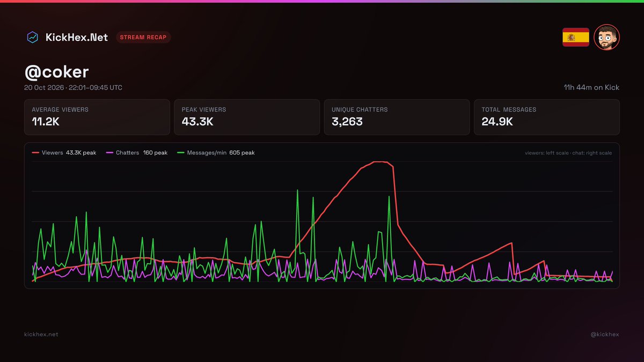
Task: Click the 605 peak legend value
Action: tap(242, 153)
